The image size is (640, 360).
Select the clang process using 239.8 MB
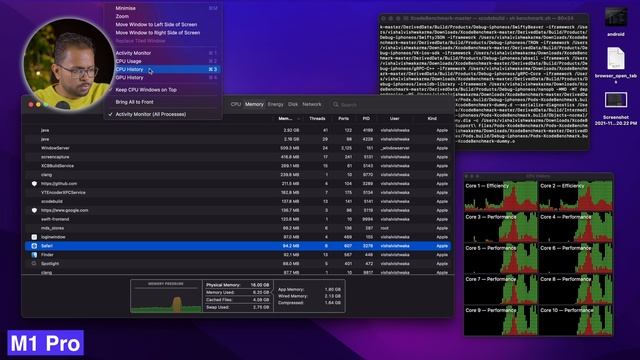238,175
